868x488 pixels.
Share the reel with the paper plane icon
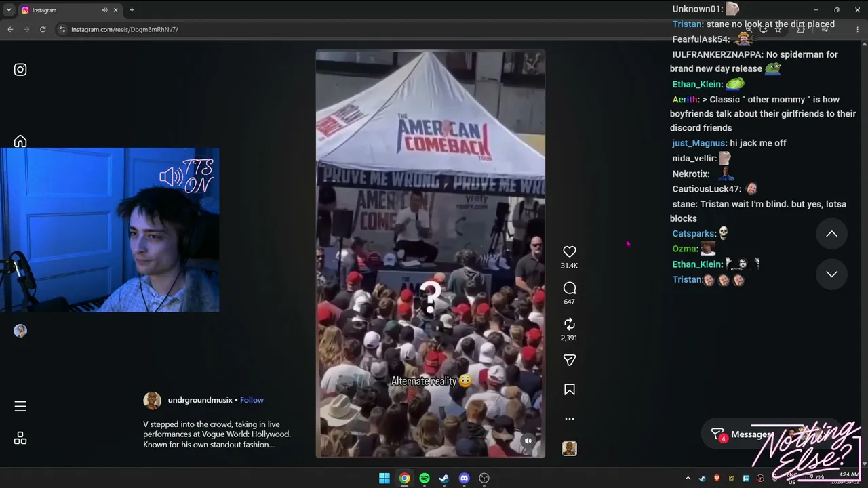point(570,360)
